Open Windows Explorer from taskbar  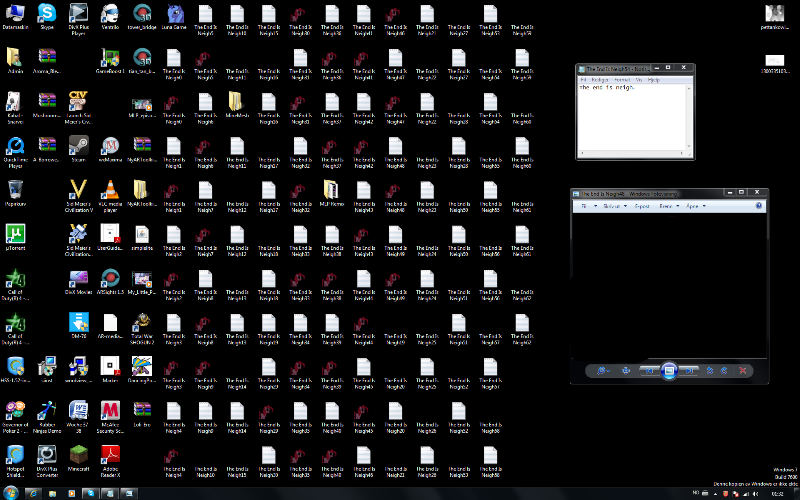coord(52,493)
